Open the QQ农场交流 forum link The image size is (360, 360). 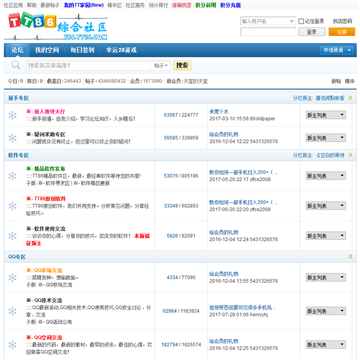coord(48,270)
